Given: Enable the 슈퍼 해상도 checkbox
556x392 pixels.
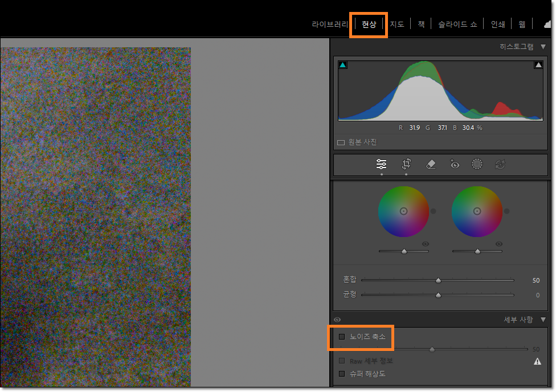Looking at the screenshot, I should pos(342,374).
